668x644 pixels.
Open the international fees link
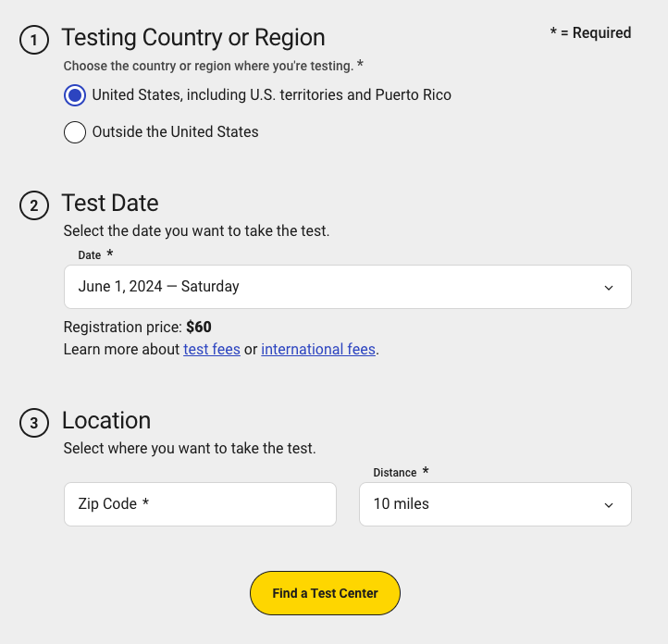(318, 350)
